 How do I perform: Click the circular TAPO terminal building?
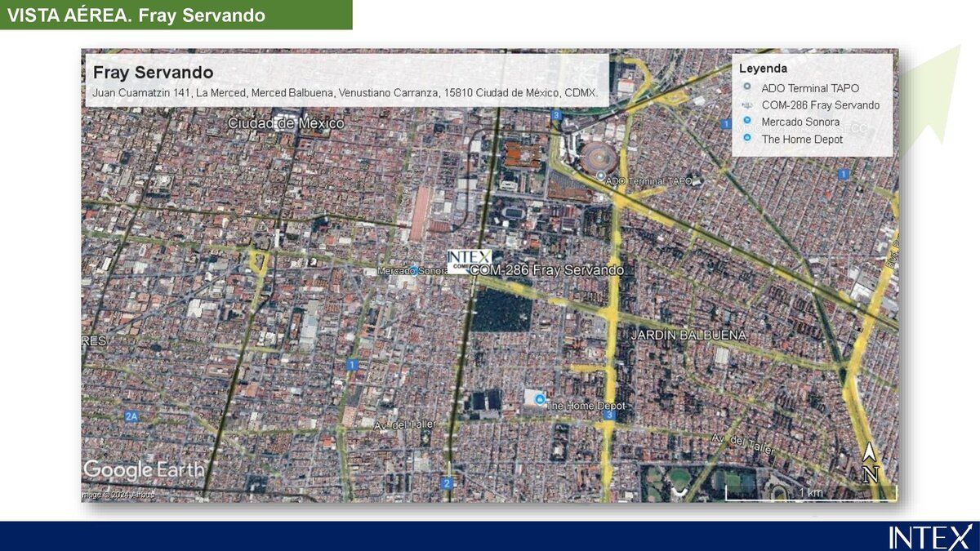[600, 158]
